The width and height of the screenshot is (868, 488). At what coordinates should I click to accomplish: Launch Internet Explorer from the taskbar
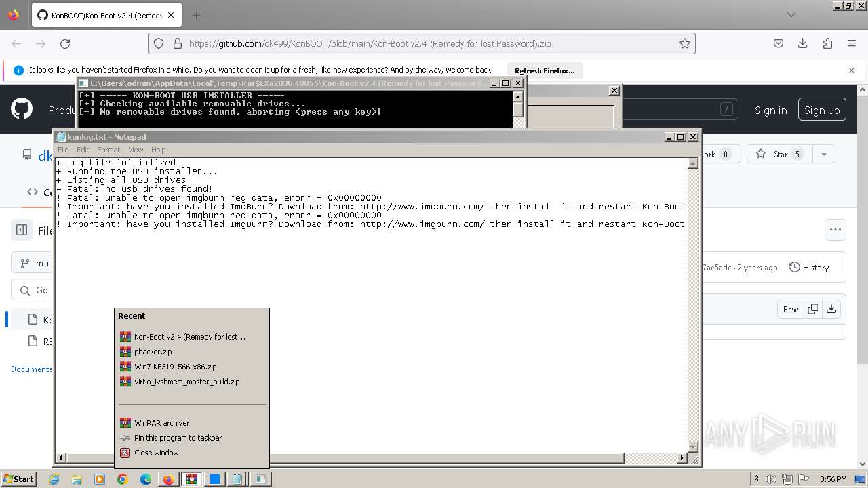[54, 479]
